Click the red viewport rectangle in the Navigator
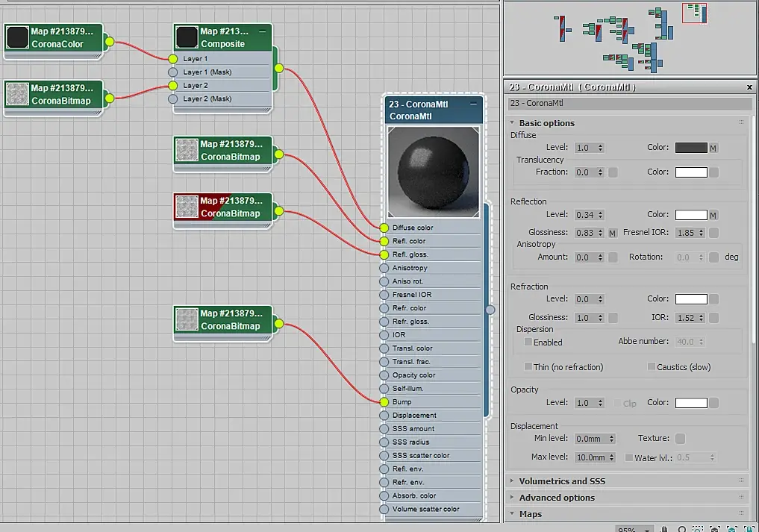 pos(695,13)
